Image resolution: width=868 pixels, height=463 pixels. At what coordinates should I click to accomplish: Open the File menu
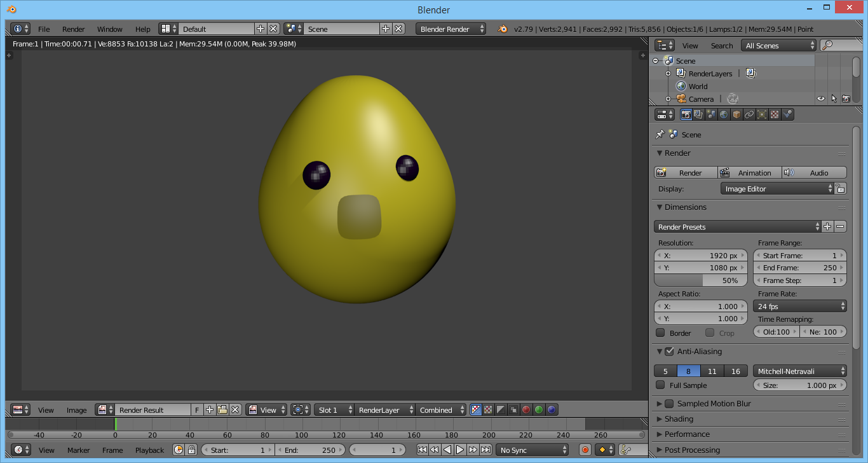tap(44, 29)
